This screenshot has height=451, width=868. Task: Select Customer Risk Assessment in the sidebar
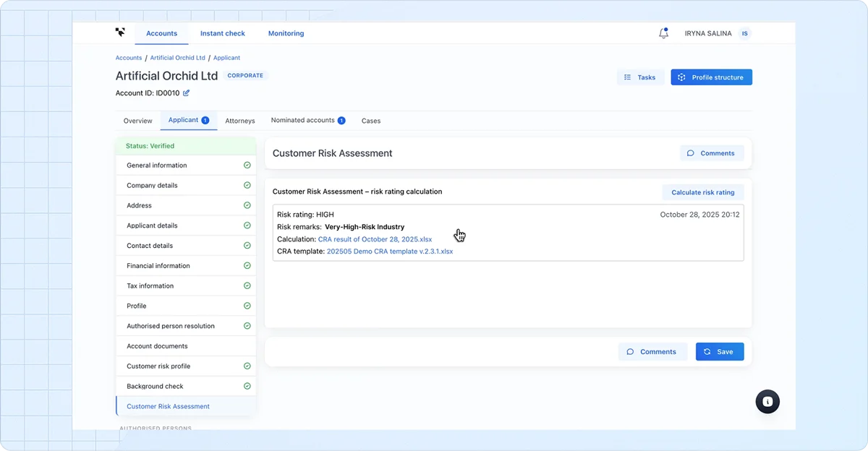[186, 406]
